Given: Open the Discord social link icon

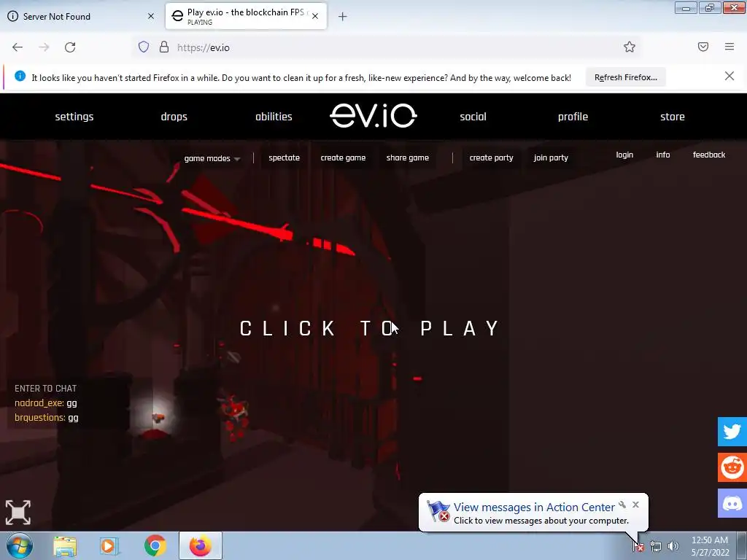Looking at the screenshot, I should 732,503.
